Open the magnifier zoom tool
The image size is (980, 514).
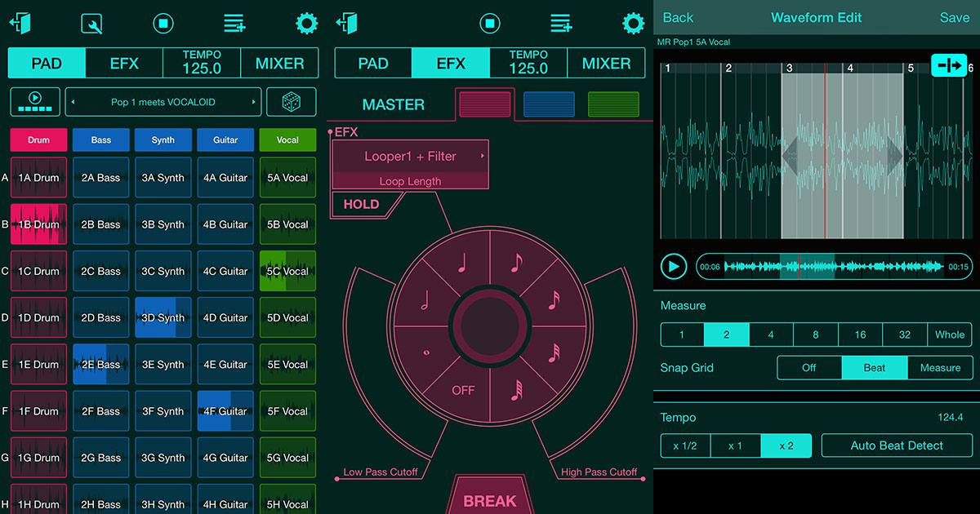pyautogui.click(x=91, y=23)
